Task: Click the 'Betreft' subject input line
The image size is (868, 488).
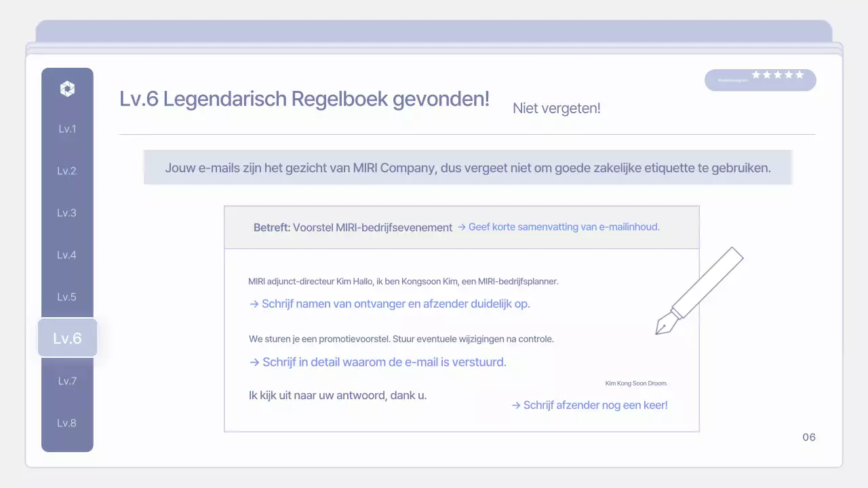Action: [353, 227]
